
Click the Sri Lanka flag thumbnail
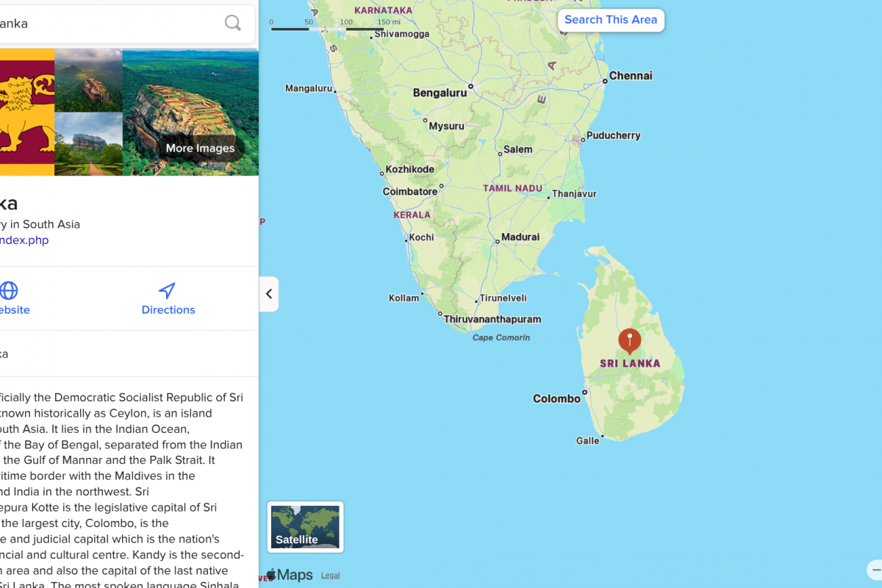(x=27, y=112)
